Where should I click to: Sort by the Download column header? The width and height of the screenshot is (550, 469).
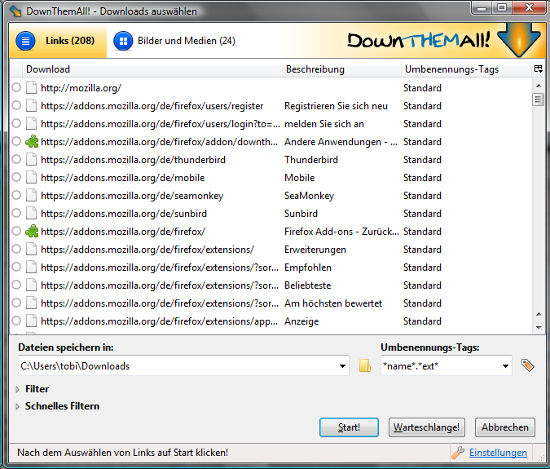click(x=152, y=69)
